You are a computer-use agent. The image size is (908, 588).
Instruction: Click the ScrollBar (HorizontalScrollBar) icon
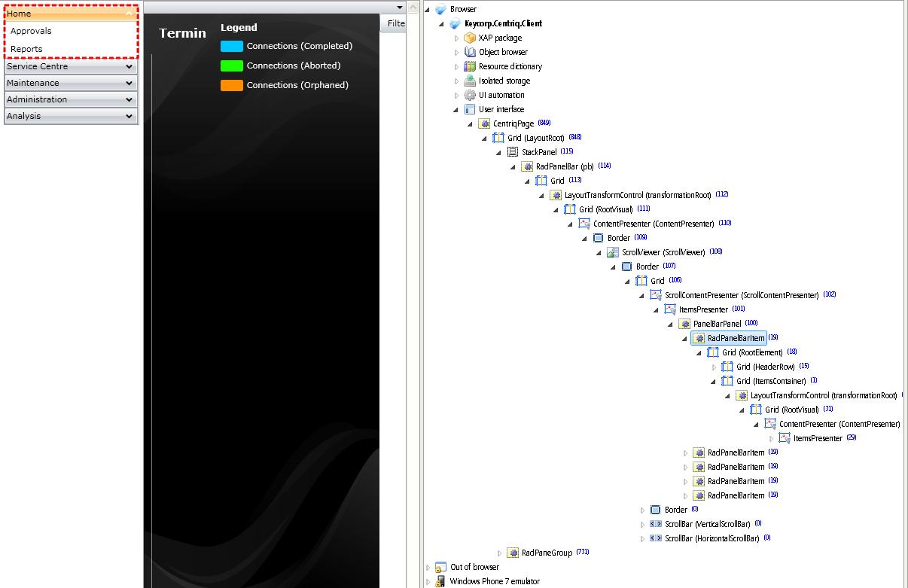click(656, 538)
